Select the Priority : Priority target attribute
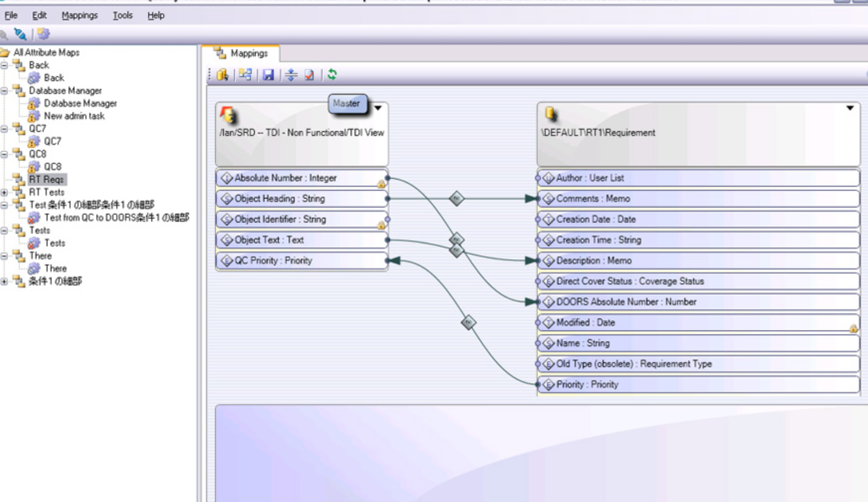This screenshot has width=868, height=502. click(x=698, y=385)
